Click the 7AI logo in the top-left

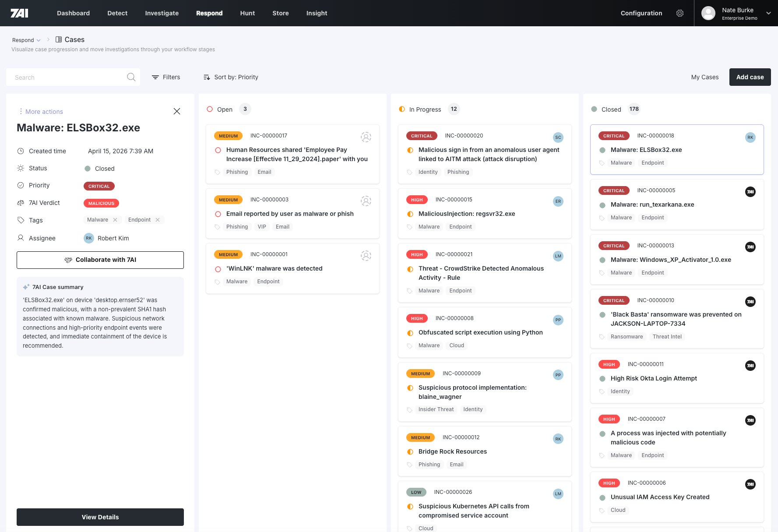click(x=19, y=13)
